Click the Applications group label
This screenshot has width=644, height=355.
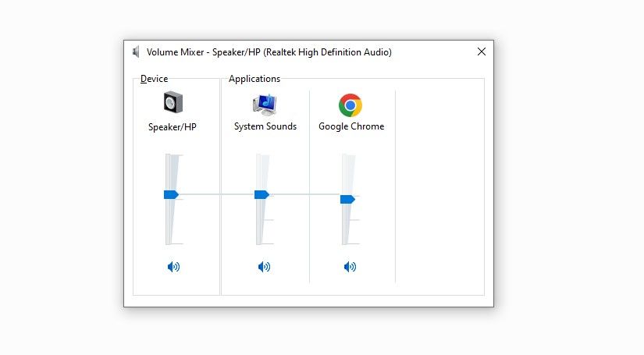(254, 79)
